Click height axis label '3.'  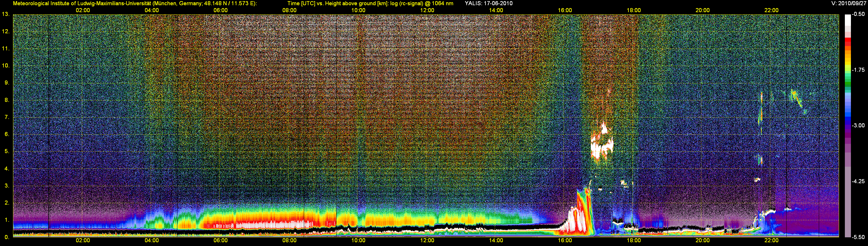click(x=7, y=186)
